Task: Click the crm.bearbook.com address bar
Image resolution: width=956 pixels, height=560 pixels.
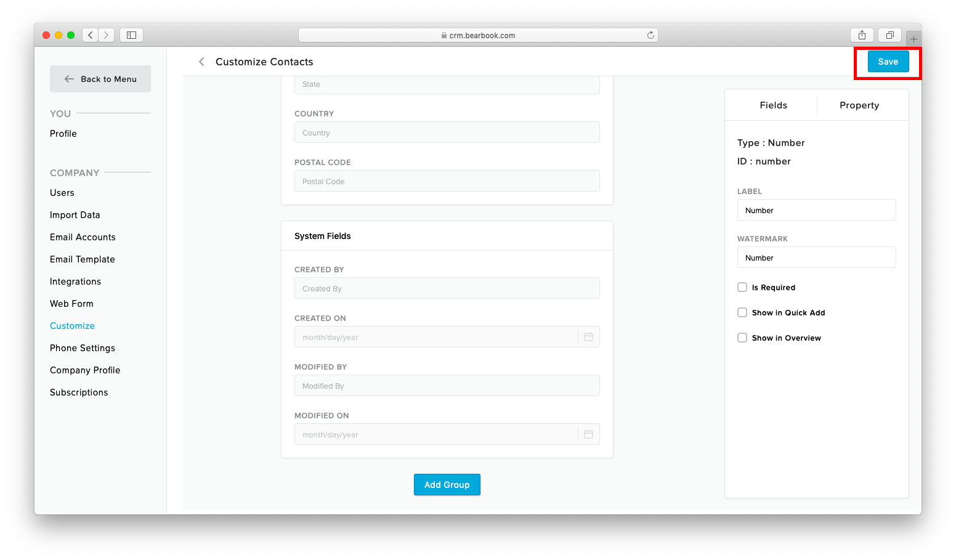Action: (478, 35)
